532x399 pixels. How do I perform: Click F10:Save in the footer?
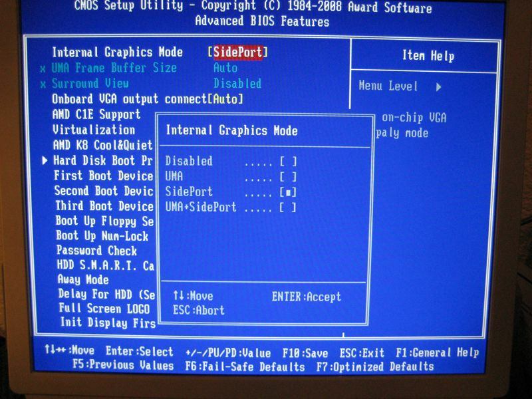point(305,353)
